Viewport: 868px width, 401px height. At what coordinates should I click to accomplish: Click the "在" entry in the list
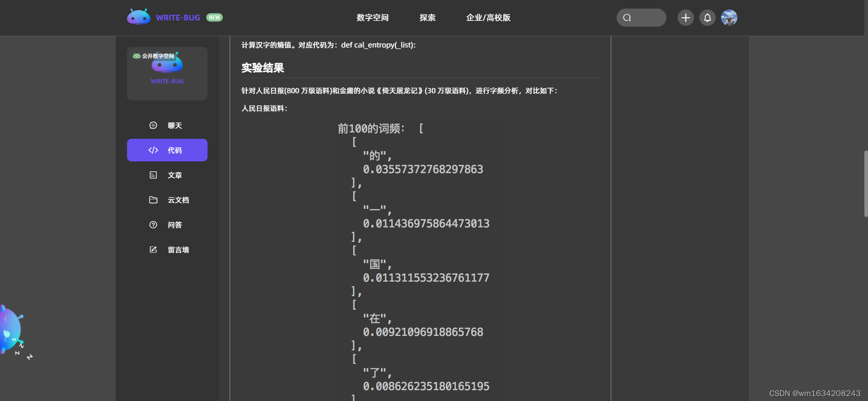[x=377, y=318]
